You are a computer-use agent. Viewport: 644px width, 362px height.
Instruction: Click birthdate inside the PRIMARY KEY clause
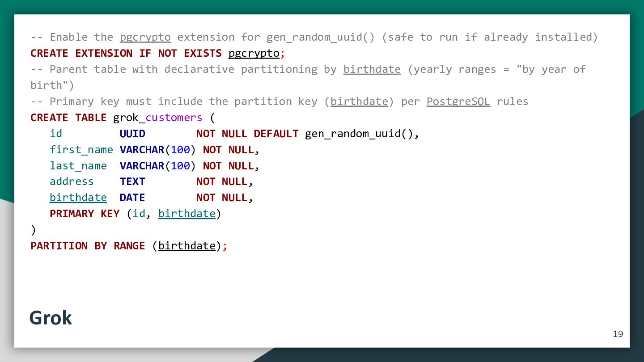click(187, 214)
